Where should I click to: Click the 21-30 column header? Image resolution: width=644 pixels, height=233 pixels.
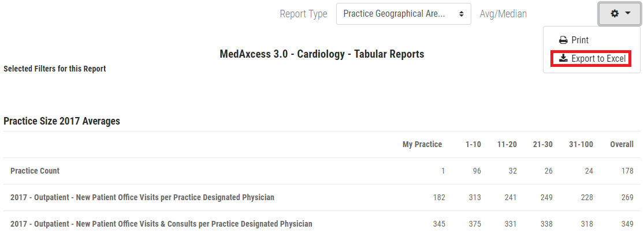pos(542,144)
